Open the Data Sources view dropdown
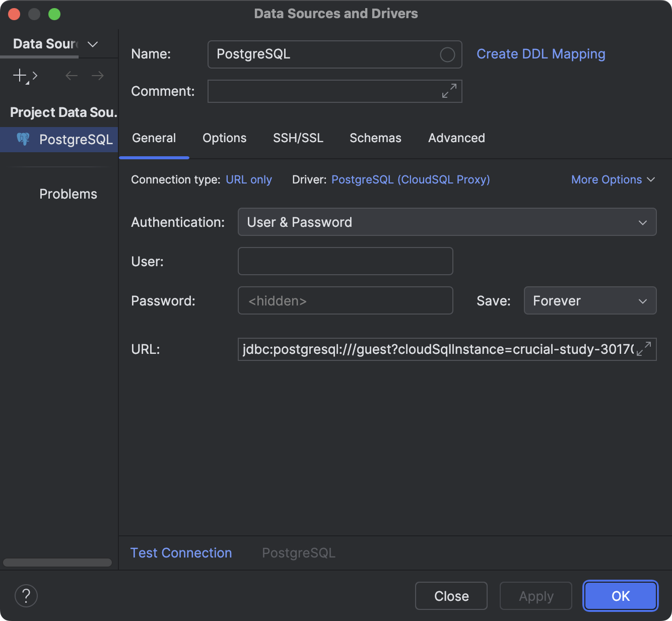672x621 pixels. pyautogui.click(x=92, y=44)
